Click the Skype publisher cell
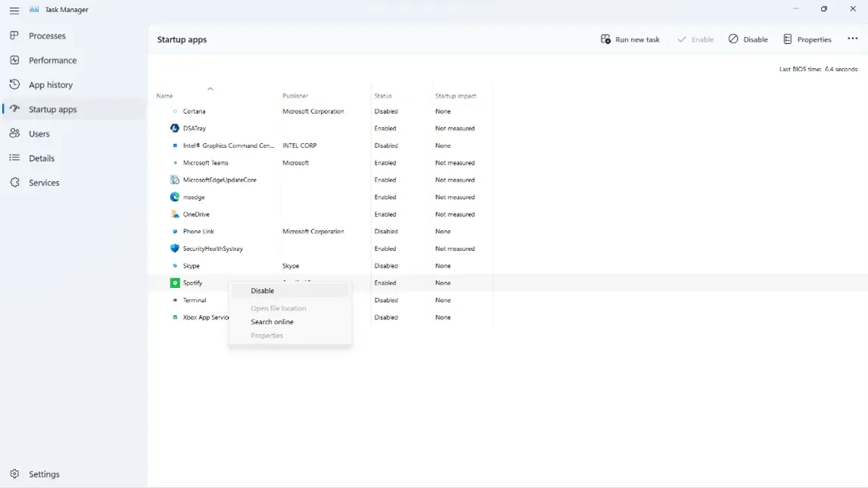This screenshot has height=488, width=868. tap(291, 265)
